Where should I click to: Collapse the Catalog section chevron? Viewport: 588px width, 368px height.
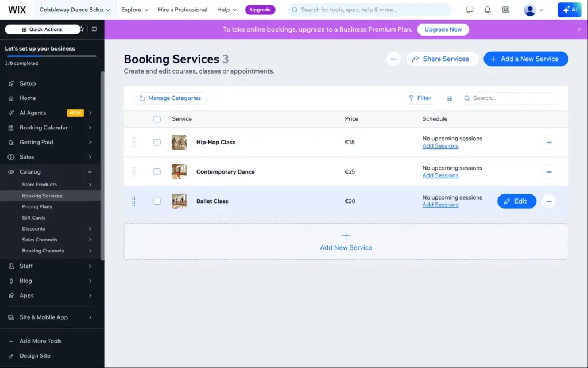[90, 171]
